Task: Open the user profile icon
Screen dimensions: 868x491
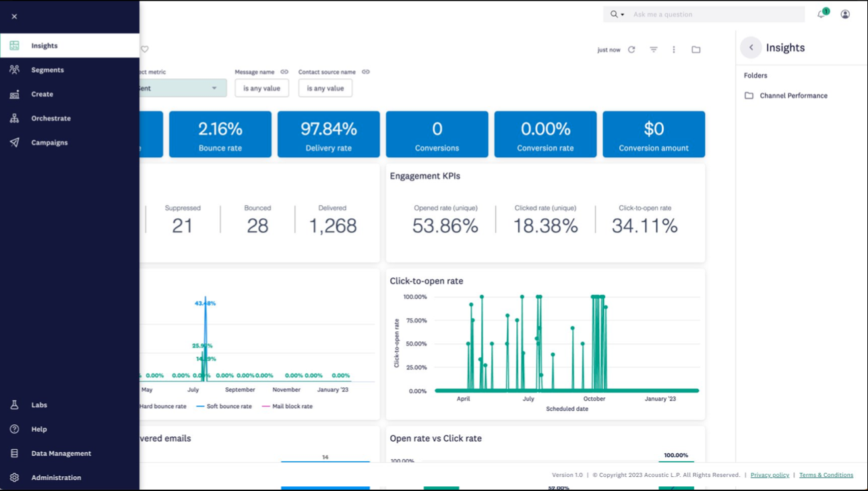Action: pyautogui.click(x=845, y=14)
